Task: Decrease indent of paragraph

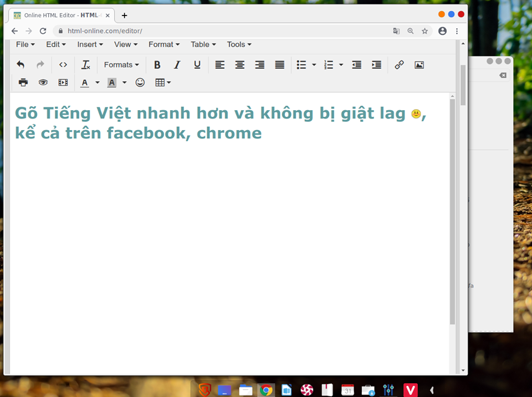Action: pyautogui.click(x=356, y=64)
